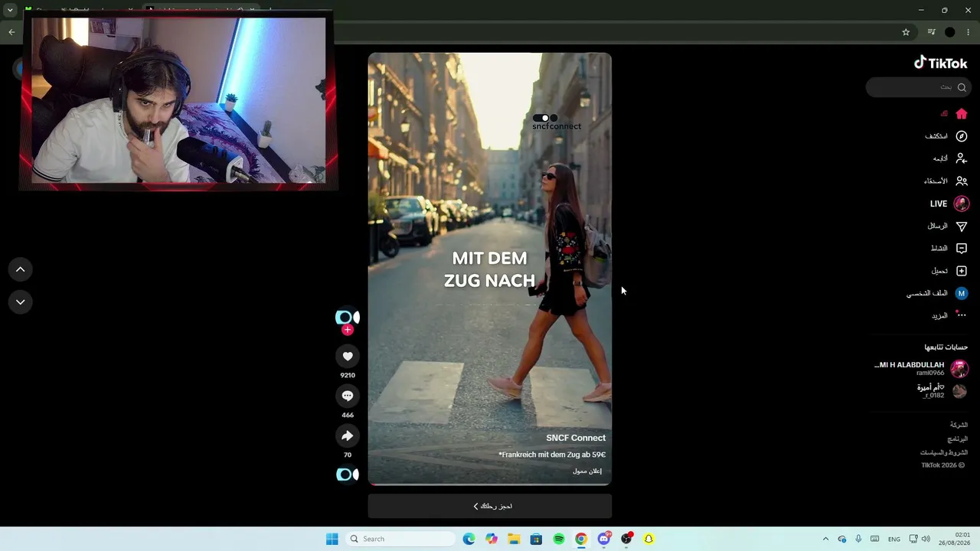Click the Terms and Policies footer link

click(x=944, y=452)
